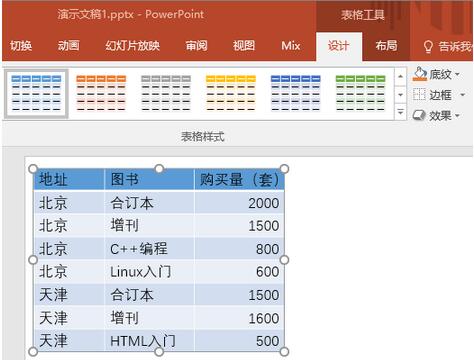
Task: Apply the blue table style thumbnail
Action: click(x=36, y=94)
